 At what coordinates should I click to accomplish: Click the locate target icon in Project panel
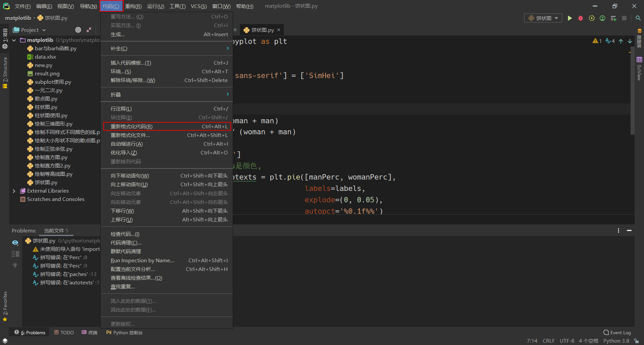78,30
